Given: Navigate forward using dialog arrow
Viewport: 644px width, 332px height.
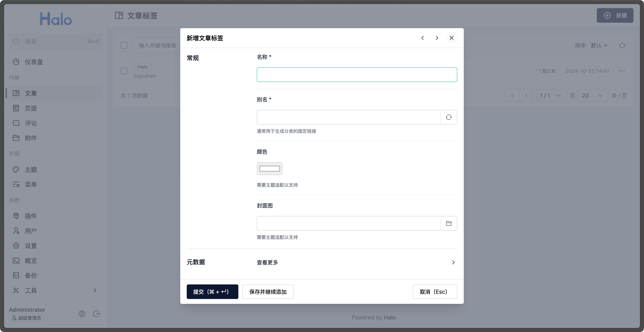Looking at the screenshot, I should [x=437, y=38].
